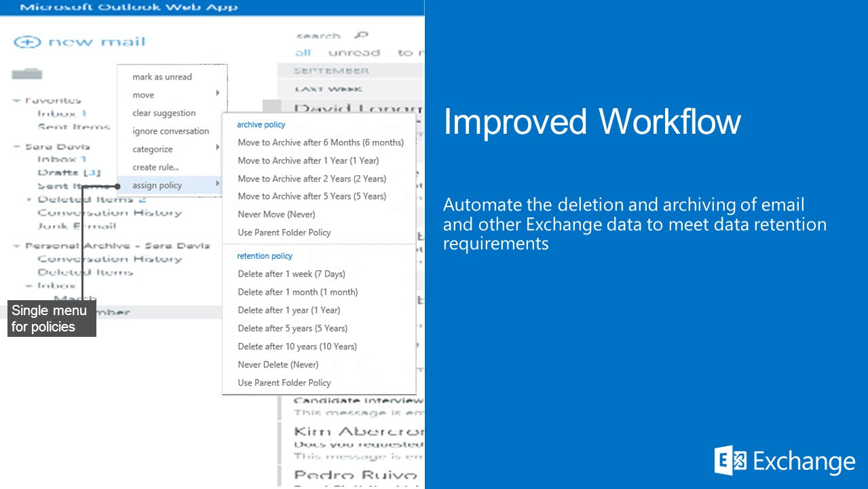Filter messages by unread
868x489 pixels.
point(354,53)
